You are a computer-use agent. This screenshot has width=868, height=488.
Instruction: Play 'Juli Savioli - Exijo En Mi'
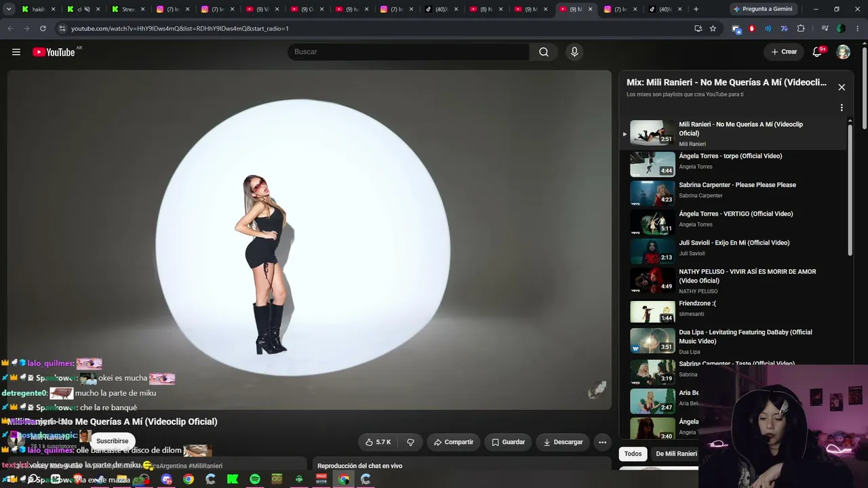click(734, 243)
